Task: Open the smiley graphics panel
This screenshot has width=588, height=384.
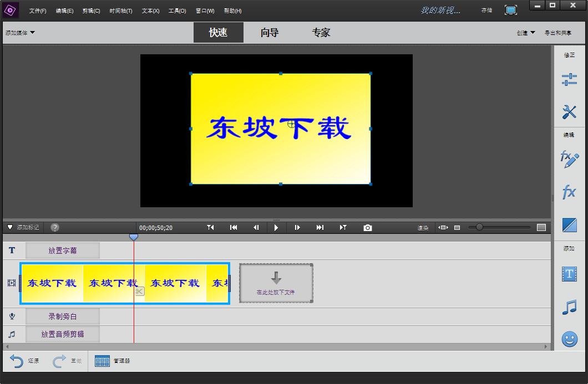Action: click(x=569, y=339)
